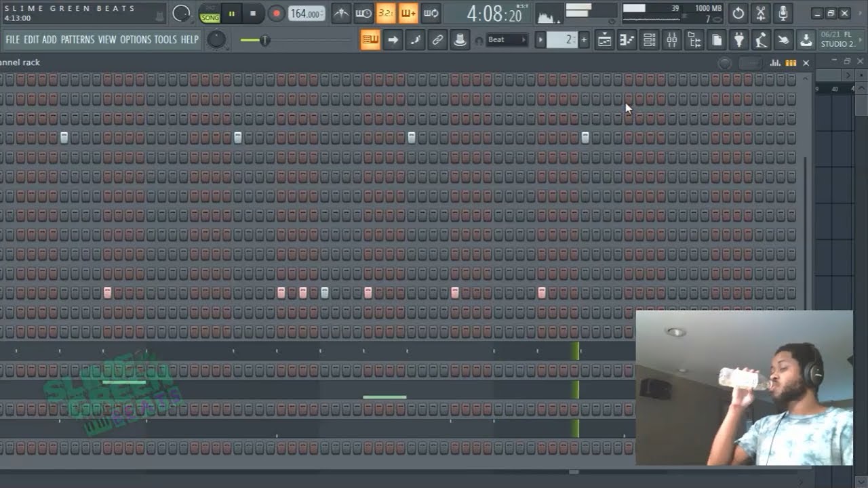The height and width of the screenshot is (488, 868).
Task: Add a new pattern with plus button
Action: pyautogui.click(x=584, y=40)
